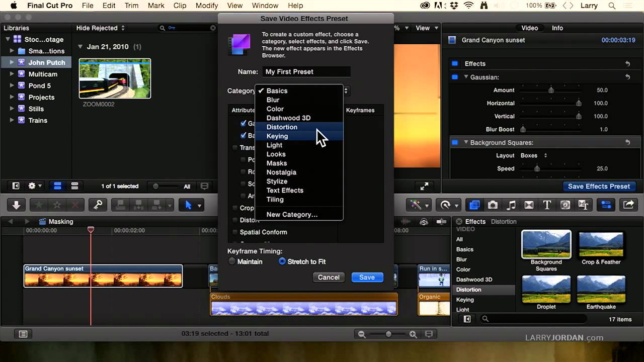Adjust the Gaussian Amount slider
This screenshot has width=644, height=362.
click(551, 90)
